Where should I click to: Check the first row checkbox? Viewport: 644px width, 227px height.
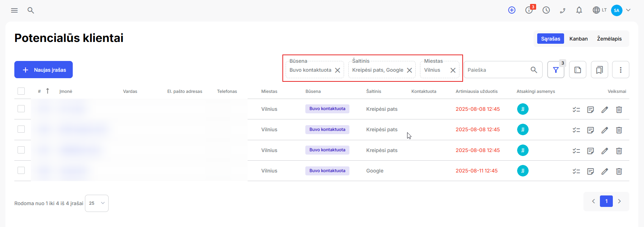pos(21,109)
